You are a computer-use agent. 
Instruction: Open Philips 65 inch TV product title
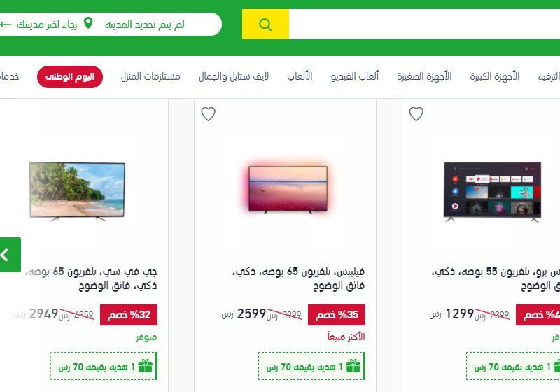click(x=299, y=279)
